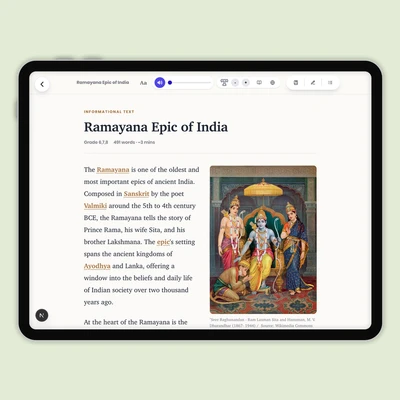Image resolution: width=400 pixels, height=400 pixels.
Task: Open the globe translate icon
Action: [273, 83]
